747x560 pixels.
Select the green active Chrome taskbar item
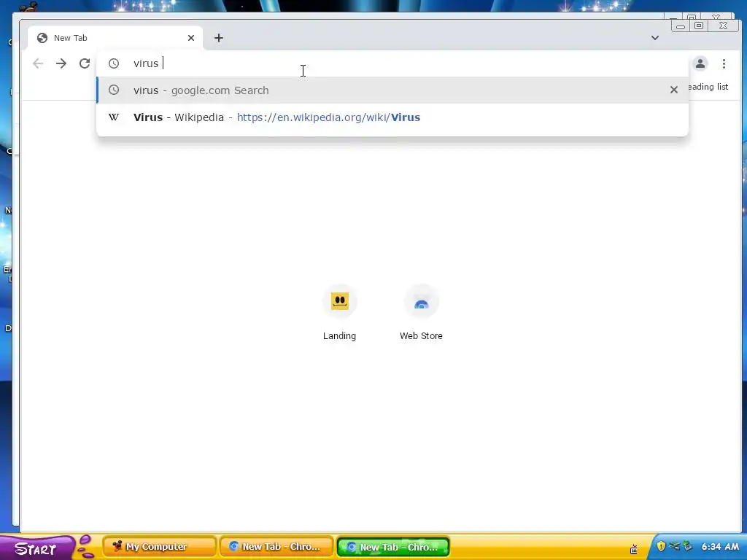[x=393, y=547]
